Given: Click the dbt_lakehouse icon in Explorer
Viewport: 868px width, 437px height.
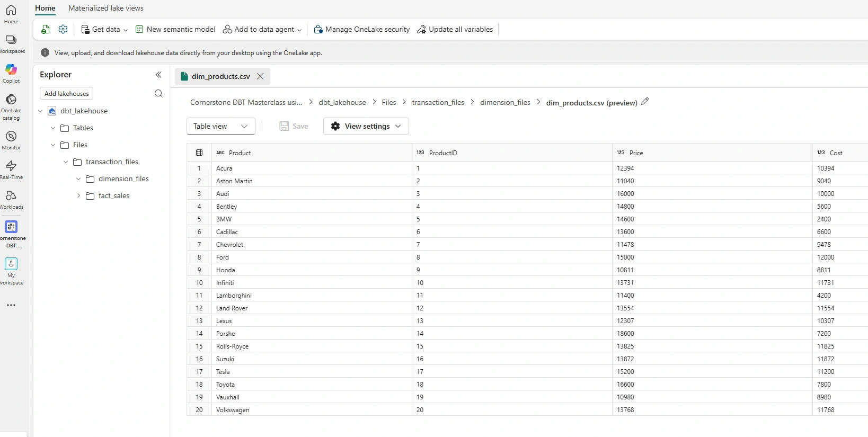Looking at the screenshot, I should tap(52, 111).
